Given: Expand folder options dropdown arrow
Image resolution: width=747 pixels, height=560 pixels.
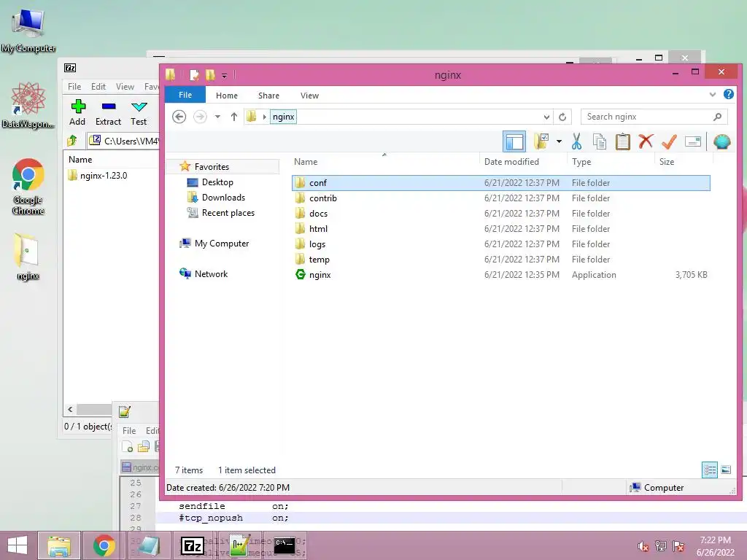Looking at the screenshot, I should (559, 141).
